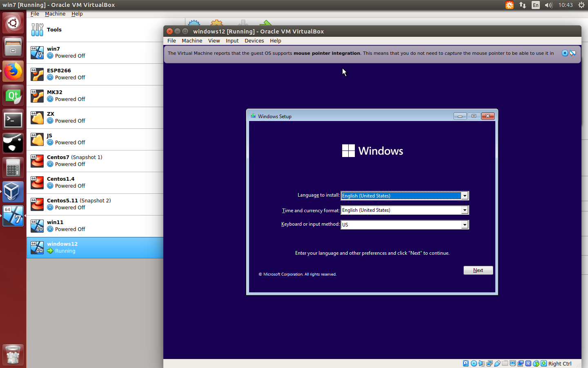Open the volume control in top panel
Image resolution: width=588 pixels, height=368 pixels.
(548, 5)
